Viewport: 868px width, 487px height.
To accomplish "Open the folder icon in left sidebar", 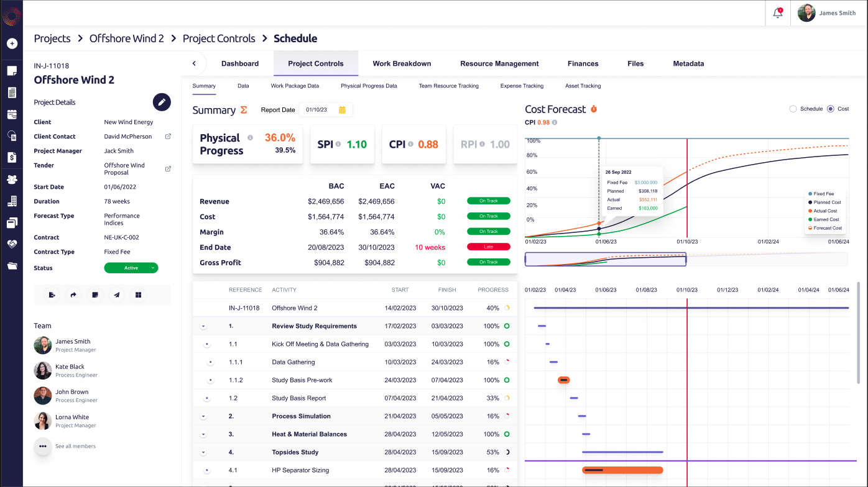I will point(12,266).
